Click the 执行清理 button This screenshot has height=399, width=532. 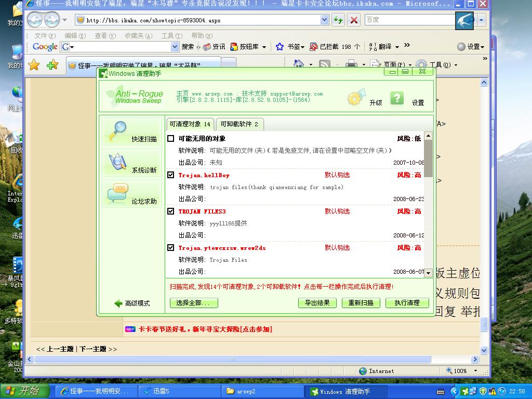407,303
